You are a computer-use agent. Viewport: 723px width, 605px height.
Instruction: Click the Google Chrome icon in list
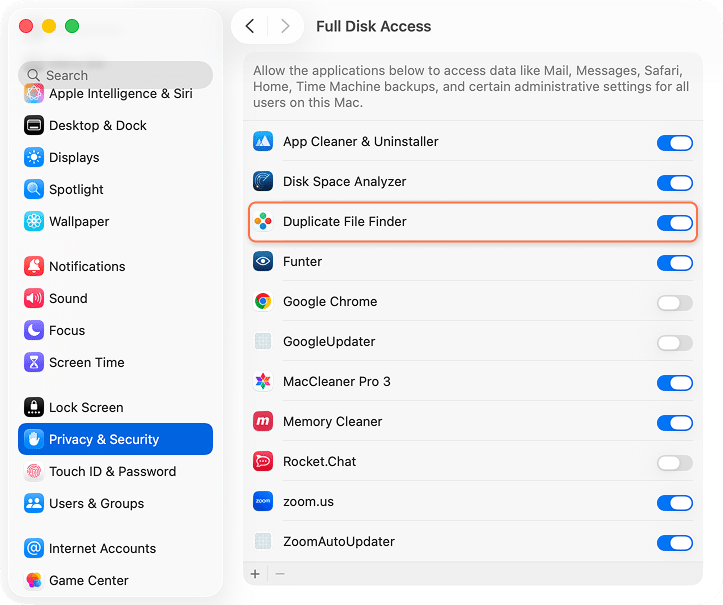point(263,302)
